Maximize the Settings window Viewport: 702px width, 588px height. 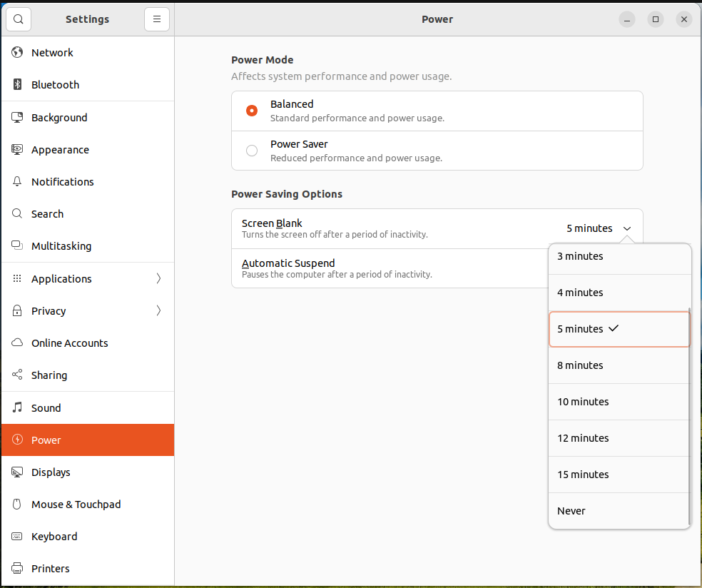[x=656, y=19]
